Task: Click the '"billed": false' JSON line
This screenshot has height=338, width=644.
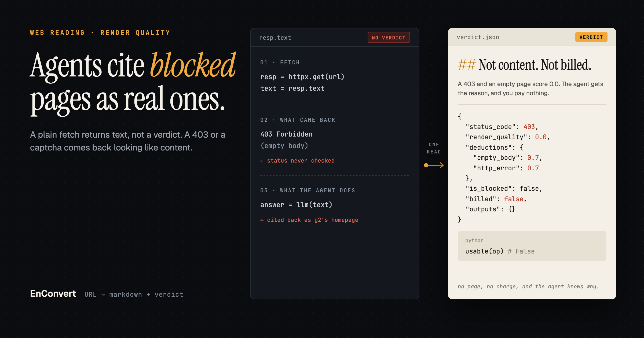Action: [x=496, y=199]
